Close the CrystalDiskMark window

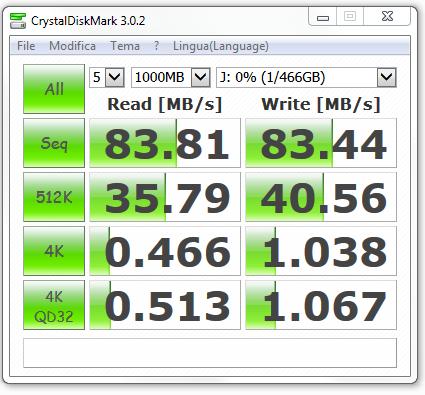click(x=387, y=16)
